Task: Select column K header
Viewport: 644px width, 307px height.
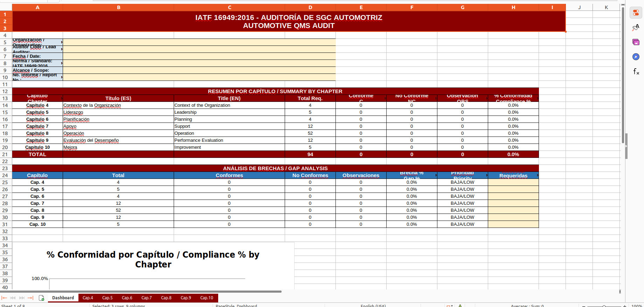Action: (606, 7)
